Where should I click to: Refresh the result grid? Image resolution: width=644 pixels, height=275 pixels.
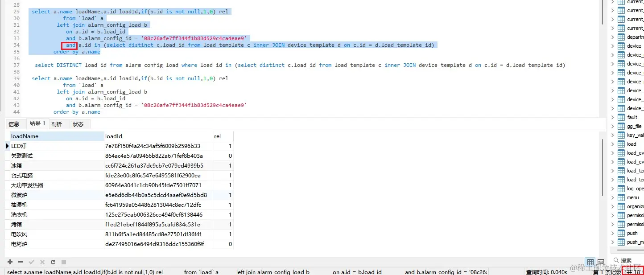(53, 262)
